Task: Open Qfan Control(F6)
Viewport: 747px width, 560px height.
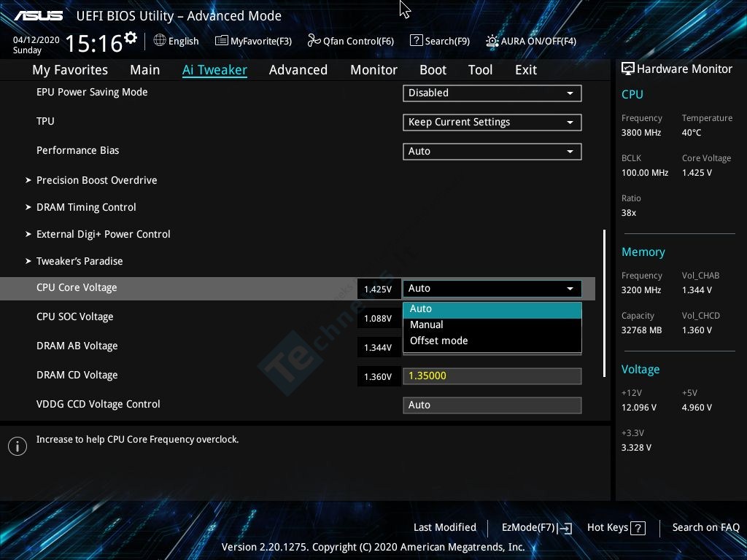Action: [x=351, y=41]
